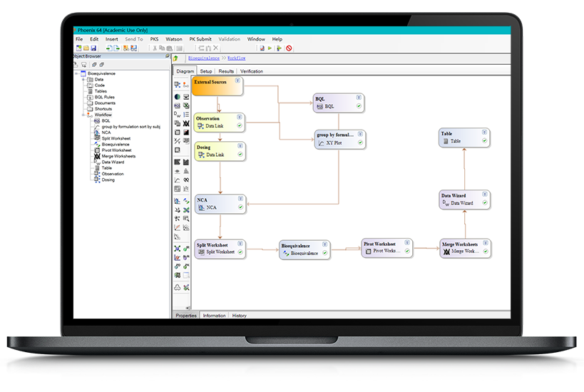Select the Documents folder in the tree
The width and height of the screenshot is (584, 392).
[x=105, y=103]
